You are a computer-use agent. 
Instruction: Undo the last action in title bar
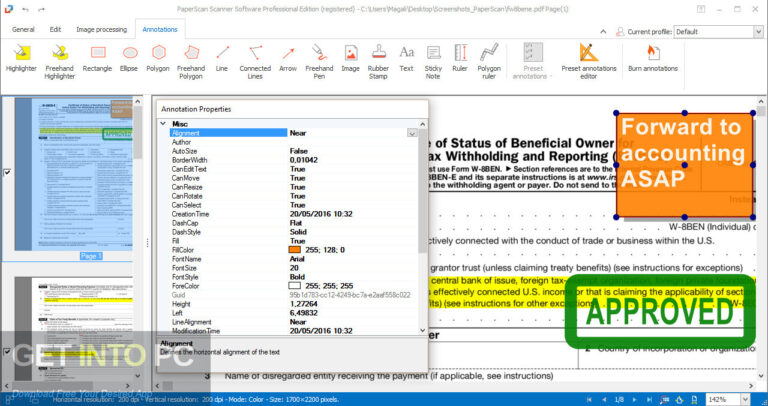25,9
